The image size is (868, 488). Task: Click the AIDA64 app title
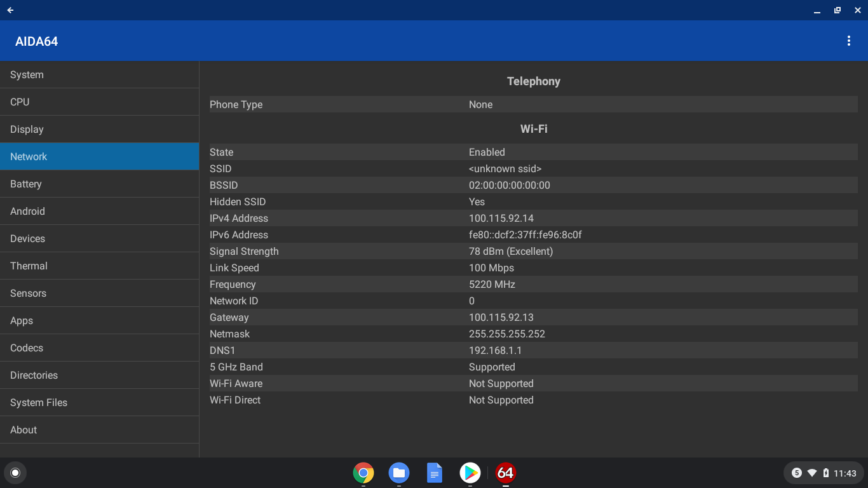(37, 41)
